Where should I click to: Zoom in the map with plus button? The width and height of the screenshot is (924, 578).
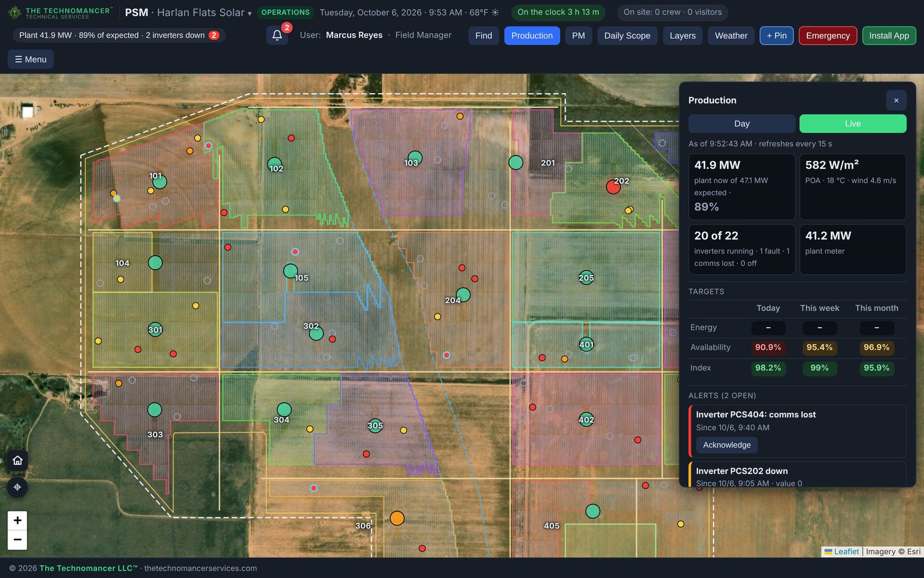(x=17, y=520)
